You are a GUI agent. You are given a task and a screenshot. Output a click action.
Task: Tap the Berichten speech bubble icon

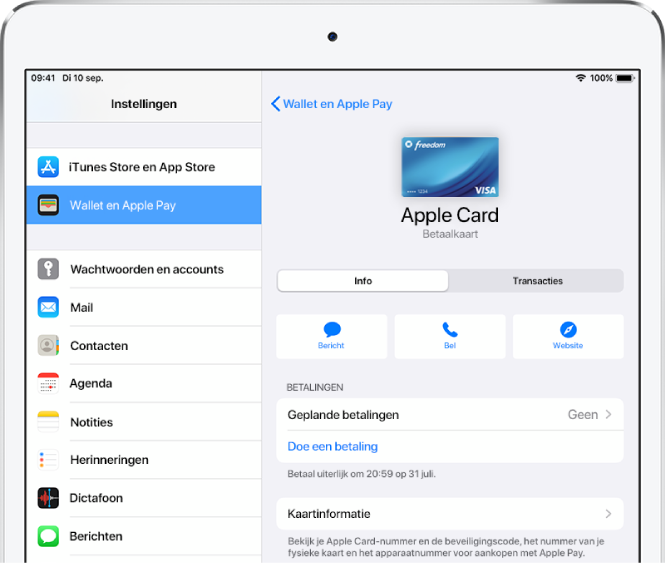[48, 536]
